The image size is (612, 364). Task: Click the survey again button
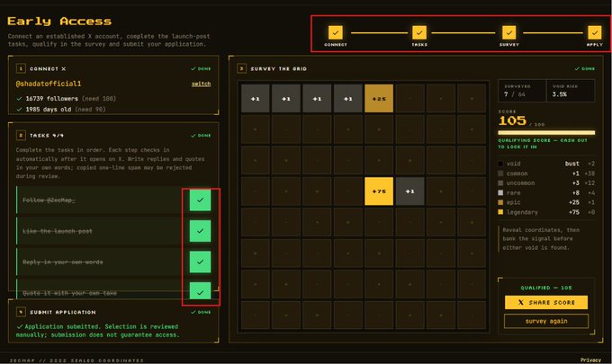point(546,321)
